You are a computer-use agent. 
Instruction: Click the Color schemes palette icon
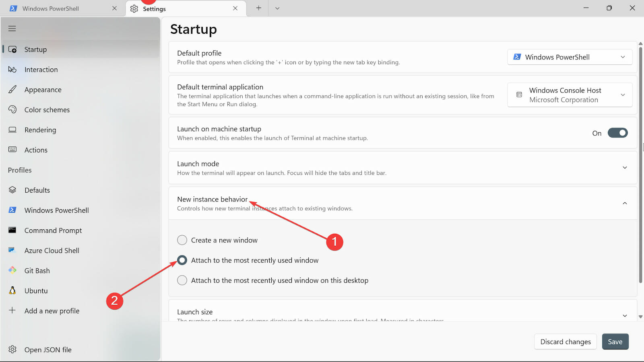point(12,109)
